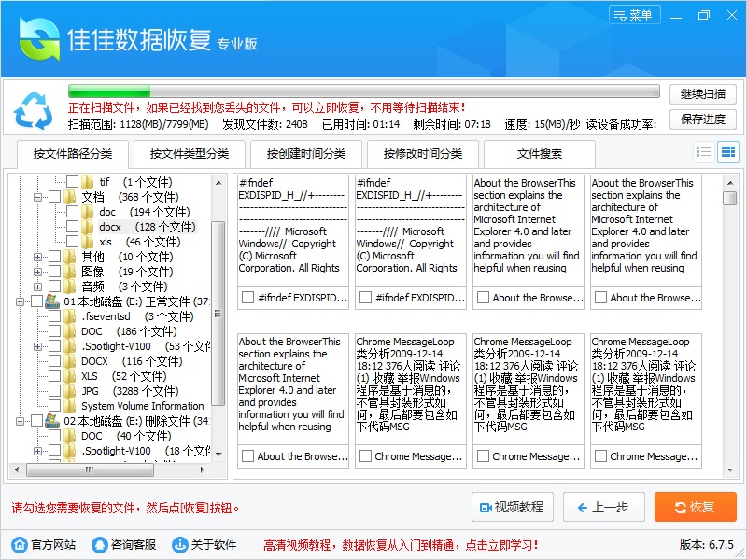This screenshot has width=747, height=560.
Task: Click the docx folder icon
Action: point(88,227)
